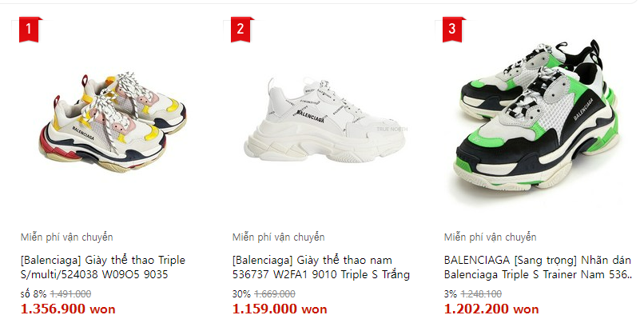This screenshot has height=323, width=644.
Task: Click the third product's Miễn phí vận chuyển label
Action: [x=491, y=237]
